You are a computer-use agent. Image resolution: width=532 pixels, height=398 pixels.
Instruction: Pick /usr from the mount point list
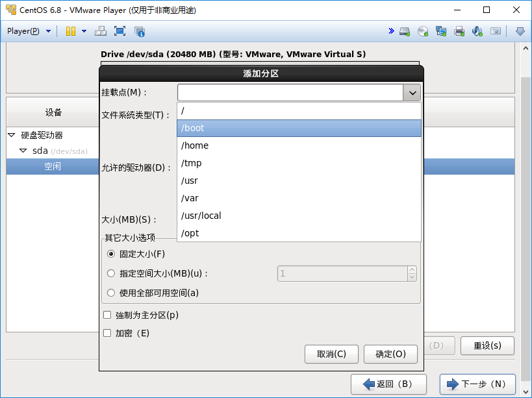(x=299, y=180)
